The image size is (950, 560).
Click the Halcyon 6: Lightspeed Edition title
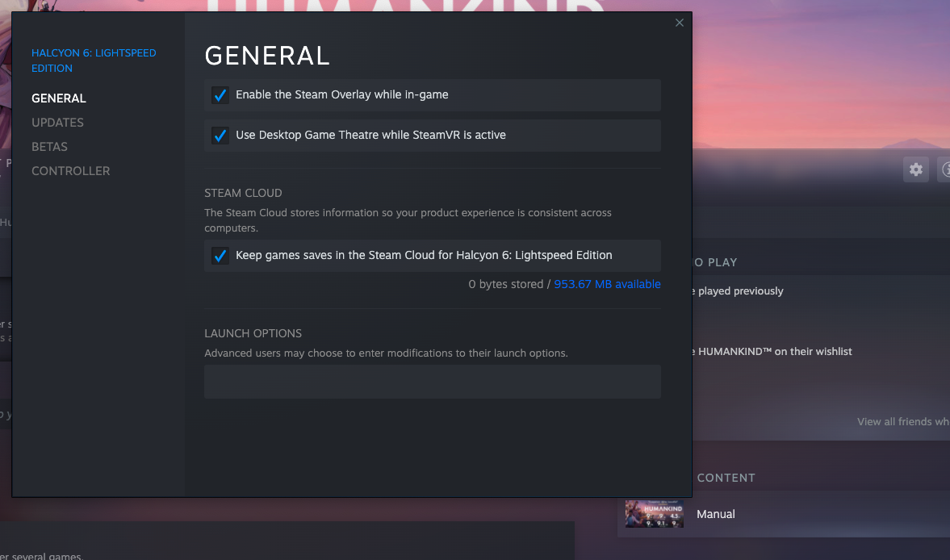tap(94, 61)
